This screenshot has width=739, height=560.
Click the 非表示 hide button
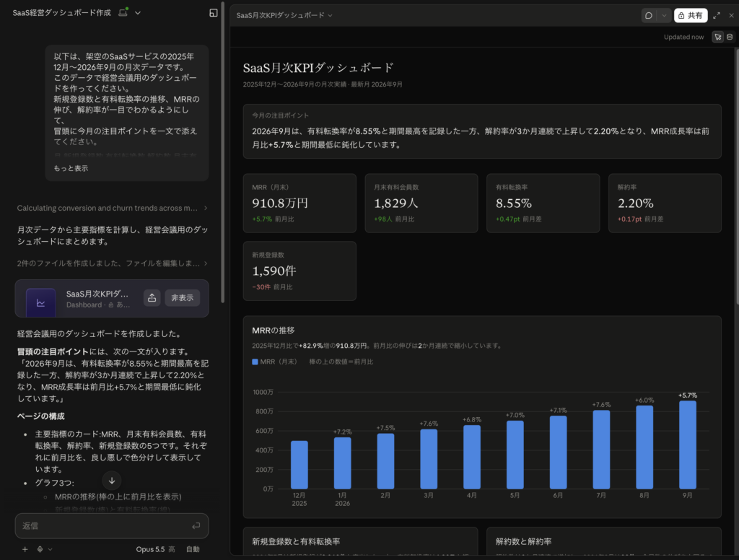[182, 298]
